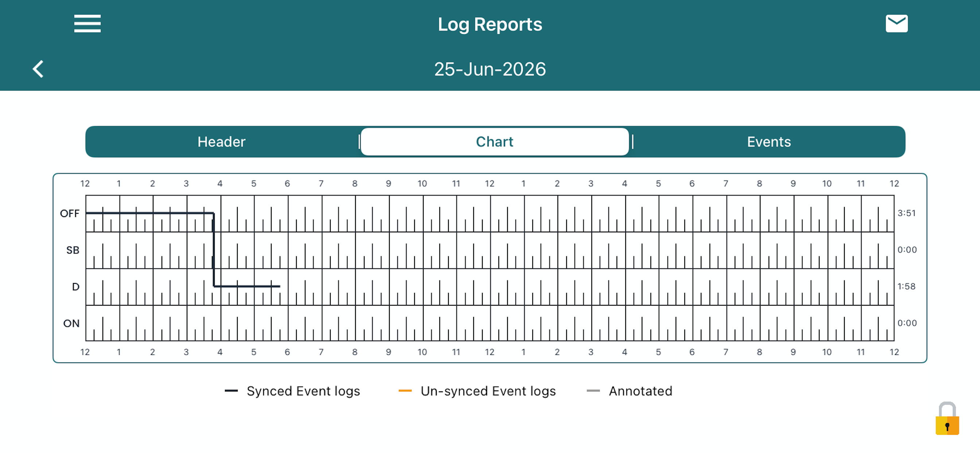Tap the 1:58 driving total
980x453 pixels.
point(907,286)
